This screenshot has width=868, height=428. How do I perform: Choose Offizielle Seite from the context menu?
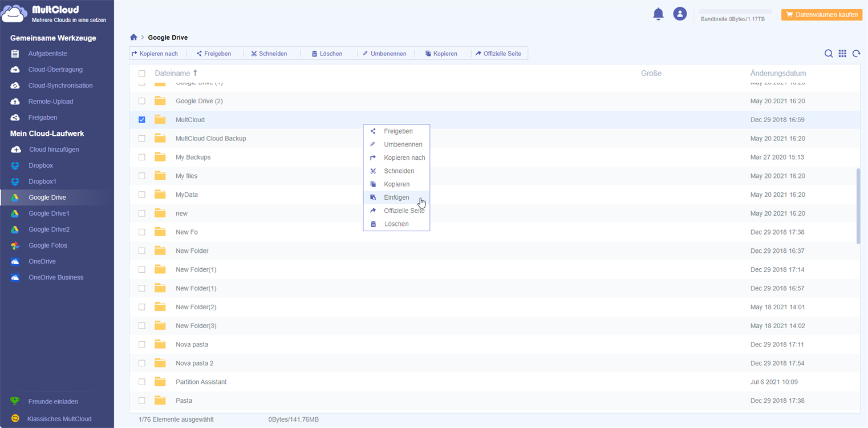pyautogui.click(x=396, y=211)
